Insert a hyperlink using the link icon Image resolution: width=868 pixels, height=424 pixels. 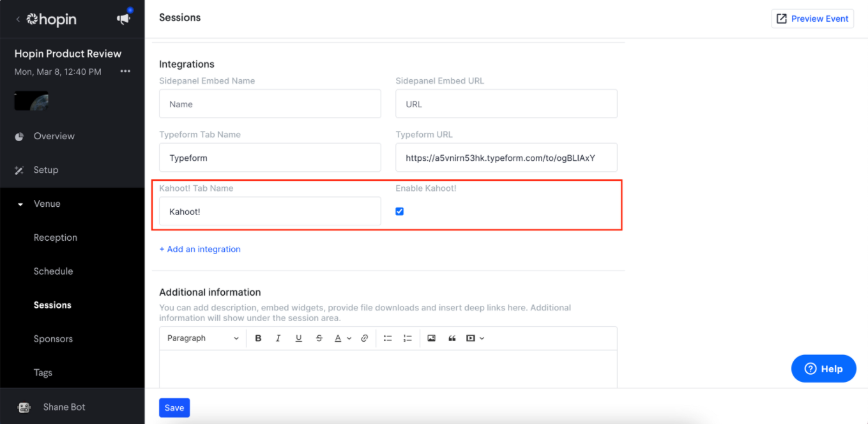(365, 338)
